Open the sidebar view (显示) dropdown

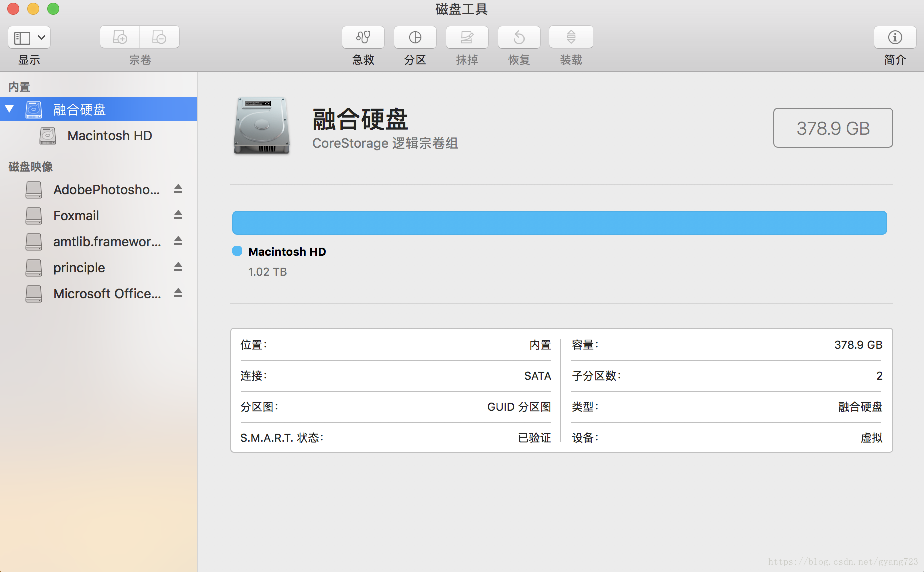tap(29, 37)
